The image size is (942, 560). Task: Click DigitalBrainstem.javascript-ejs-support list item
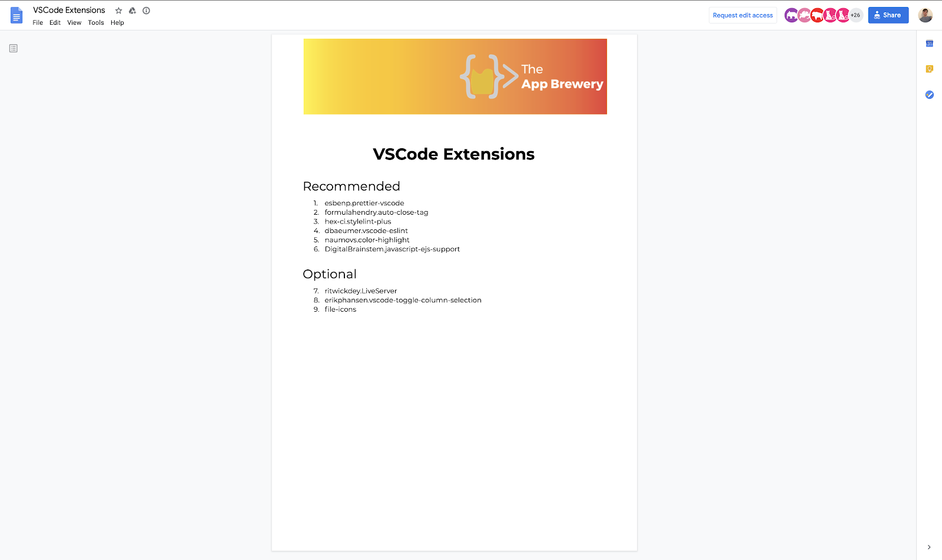click(x=392, y=249)
